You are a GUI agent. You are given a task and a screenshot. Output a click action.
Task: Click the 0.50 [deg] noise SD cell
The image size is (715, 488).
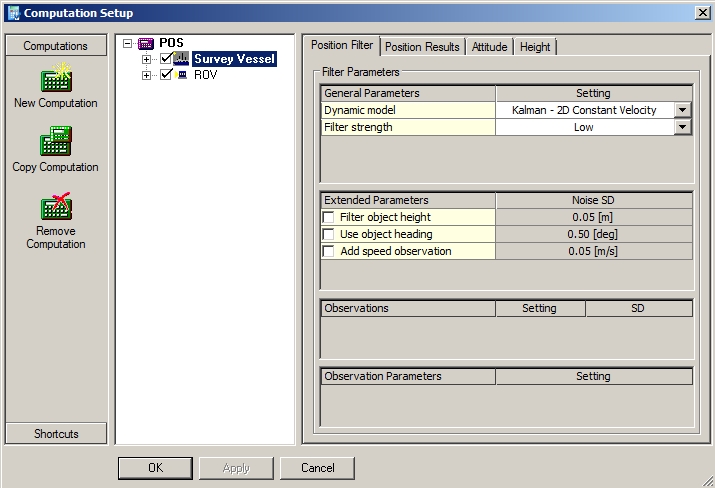593,234
